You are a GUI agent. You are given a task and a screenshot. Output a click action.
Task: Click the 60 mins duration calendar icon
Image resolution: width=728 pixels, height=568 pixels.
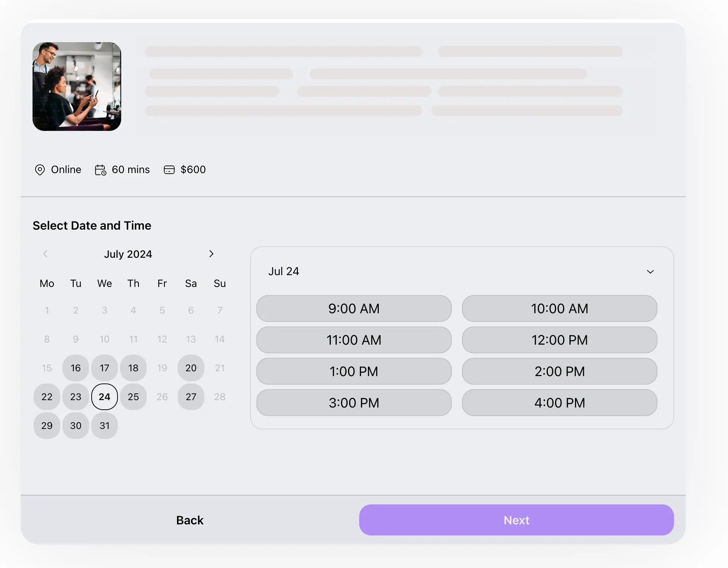click(x=101, y=170)
